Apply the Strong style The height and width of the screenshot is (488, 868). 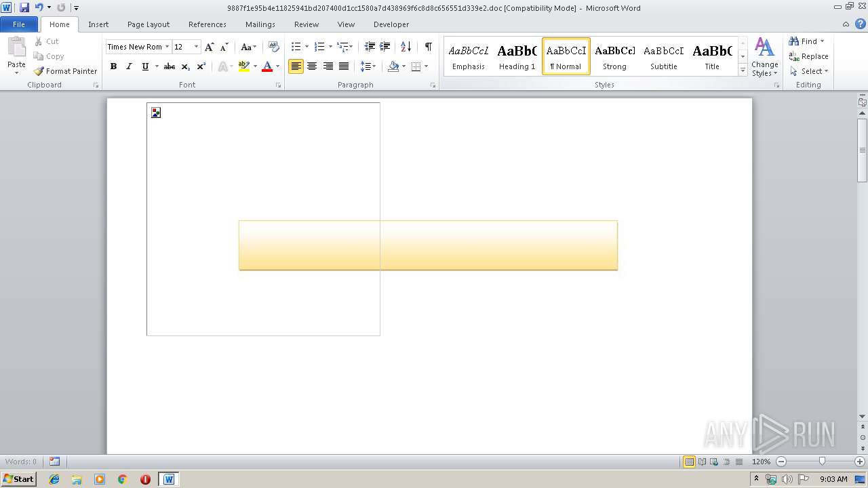click(614, 56)
